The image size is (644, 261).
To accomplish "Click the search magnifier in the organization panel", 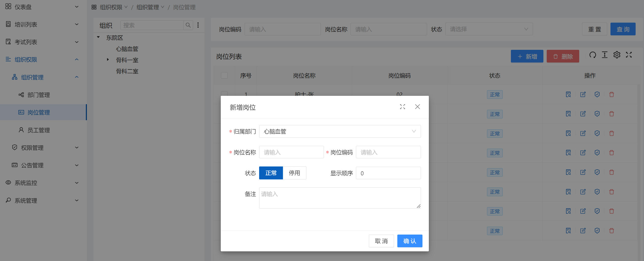I will (x=188, y=25).
